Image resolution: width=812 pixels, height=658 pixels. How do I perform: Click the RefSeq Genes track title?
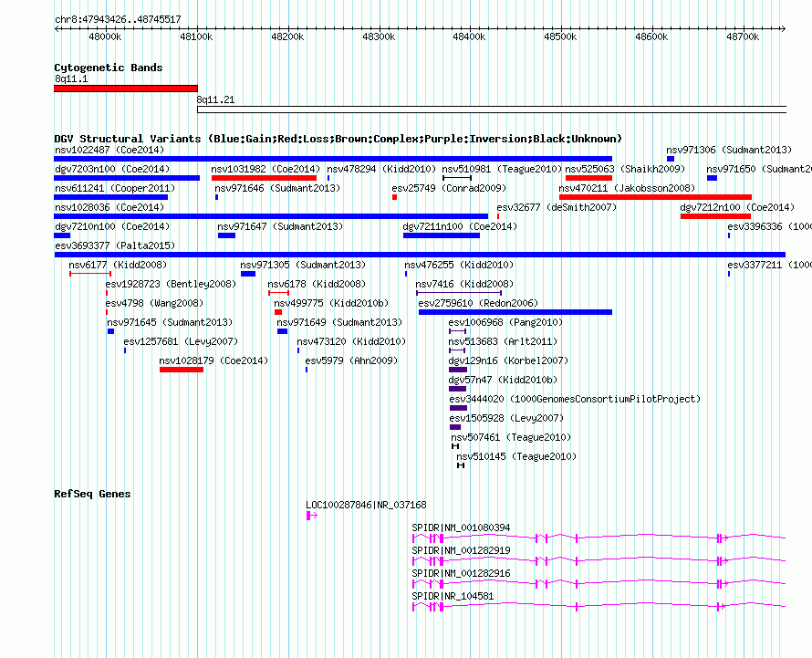tap(92, 494)
